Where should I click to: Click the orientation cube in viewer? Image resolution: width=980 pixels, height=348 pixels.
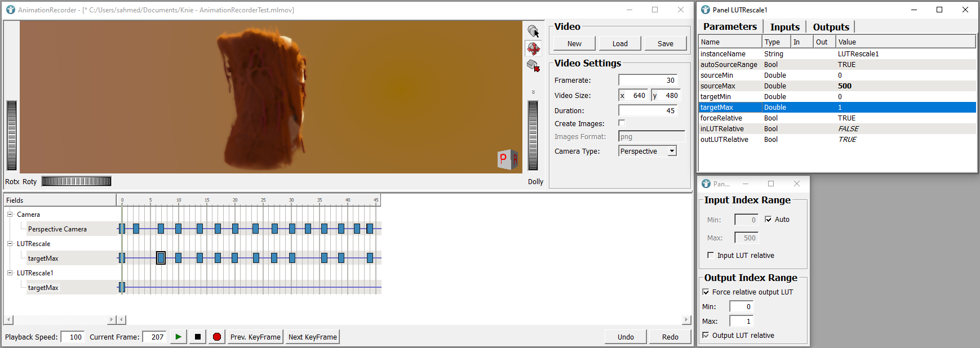(507, 159)
